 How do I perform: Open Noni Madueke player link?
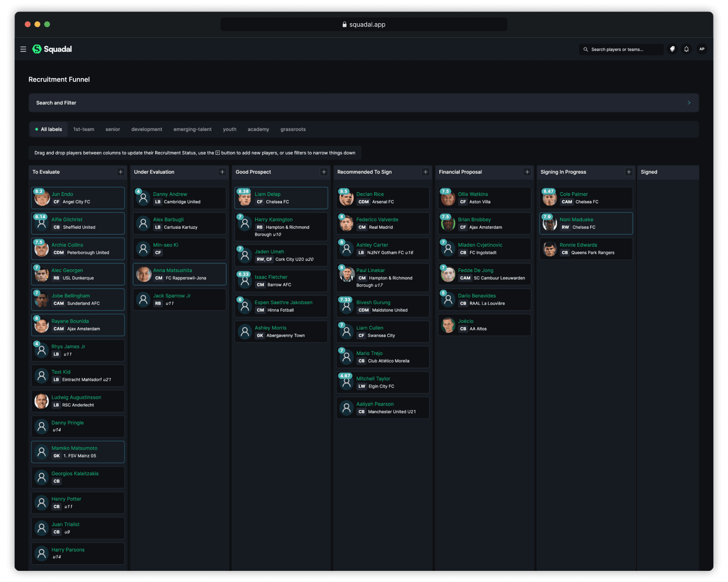click(x=576, y=220)
